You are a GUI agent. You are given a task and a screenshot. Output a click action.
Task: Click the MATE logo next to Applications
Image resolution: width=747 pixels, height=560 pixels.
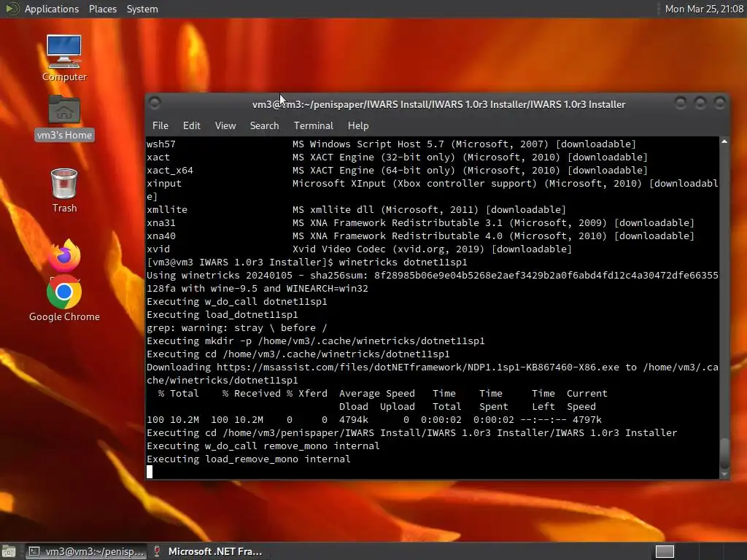point(12,9)
